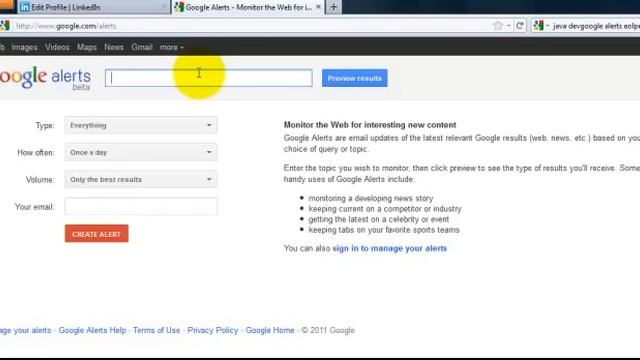The width and height of the screenshot is (640, 360).
Task: Reload the page with refresh icon
Action: click(x=520, y=26)
